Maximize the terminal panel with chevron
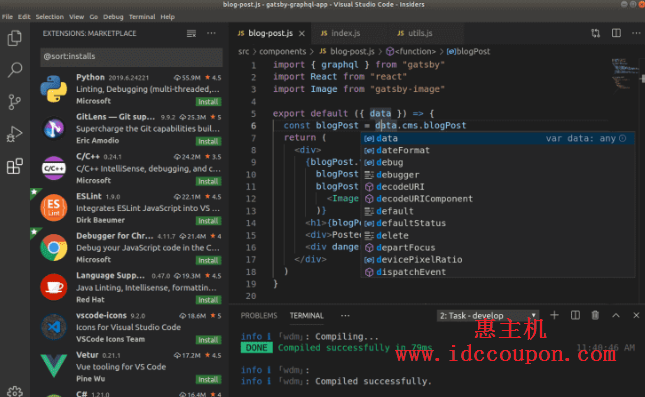645x397 pixels. tap(616, 316)
